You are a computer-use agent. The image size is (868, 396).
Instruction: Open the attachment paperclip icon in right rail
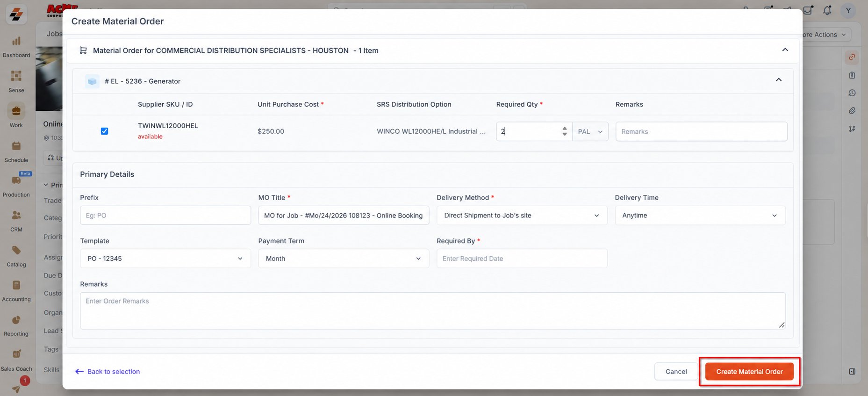[852, 111]
